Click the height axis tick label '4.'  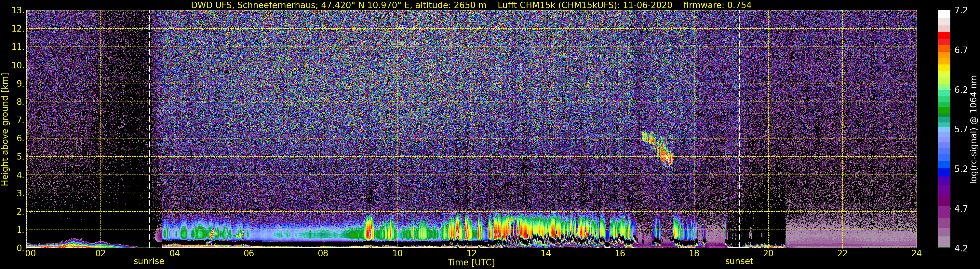pos(20,175)
